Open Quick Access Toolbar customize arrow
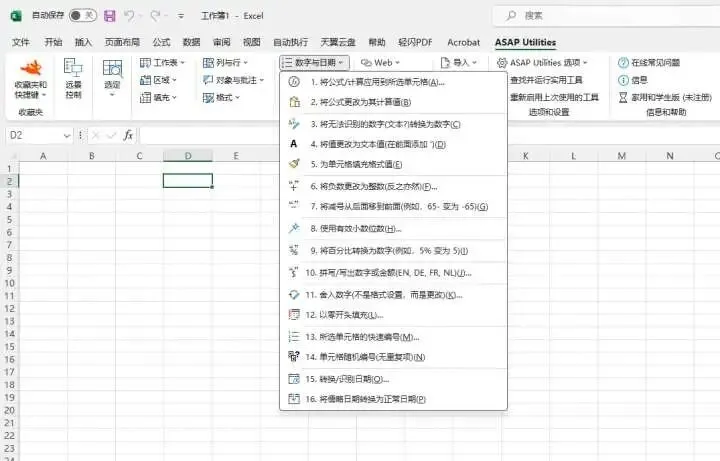This screenshot has height=461, width=720. coord(181,16)
